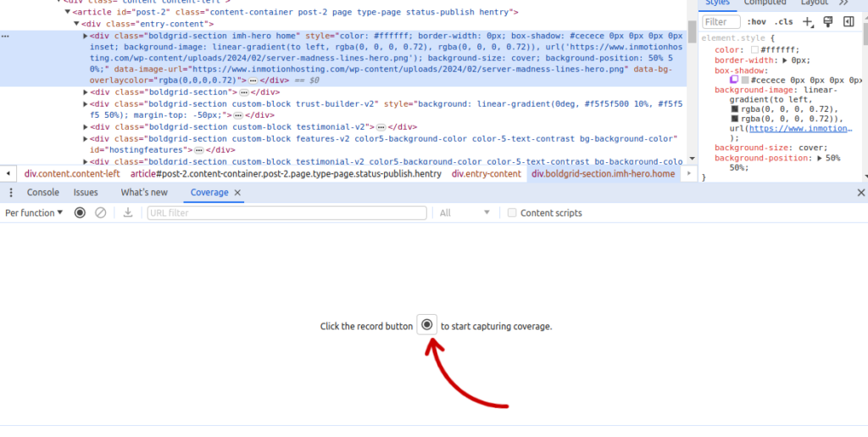Close the bottom drawer panel
868x437 pixels.
[x=861, y=193]
